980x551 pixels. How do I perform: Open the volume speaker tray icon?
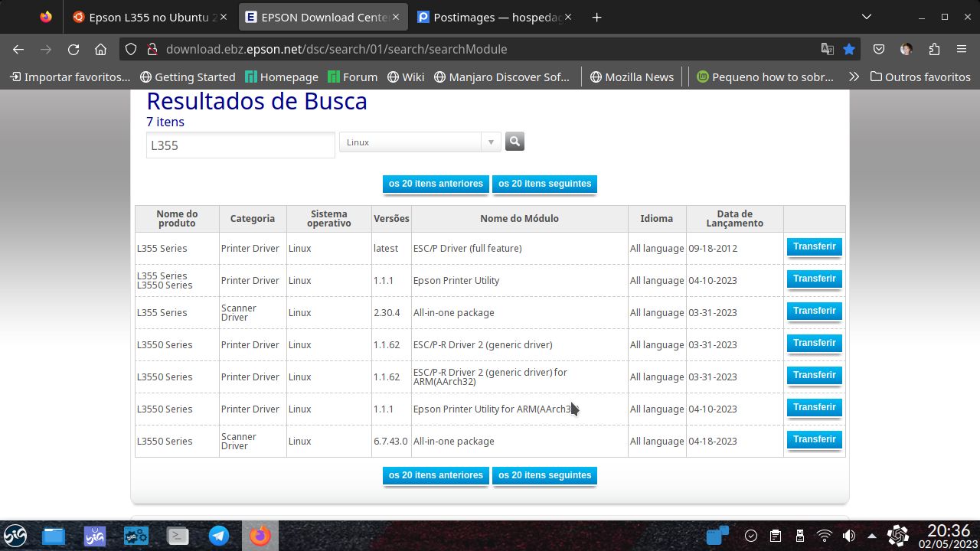click(848, 536)
